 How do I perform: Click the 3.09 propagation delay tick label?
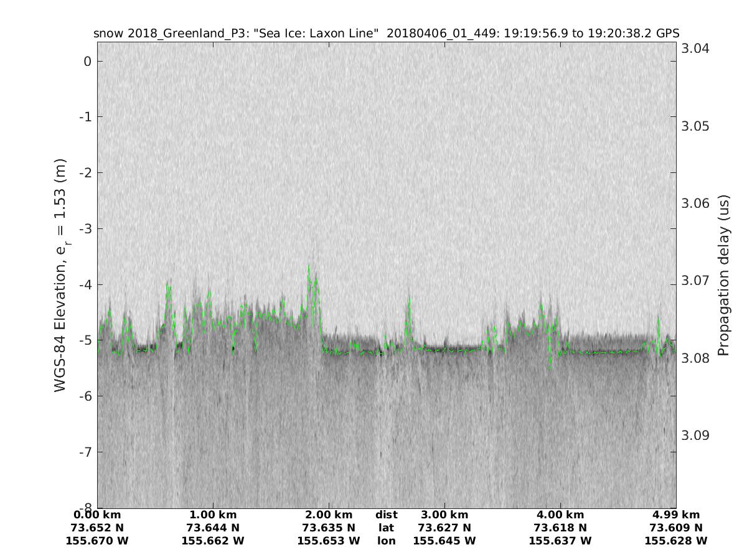click(695, 435)
